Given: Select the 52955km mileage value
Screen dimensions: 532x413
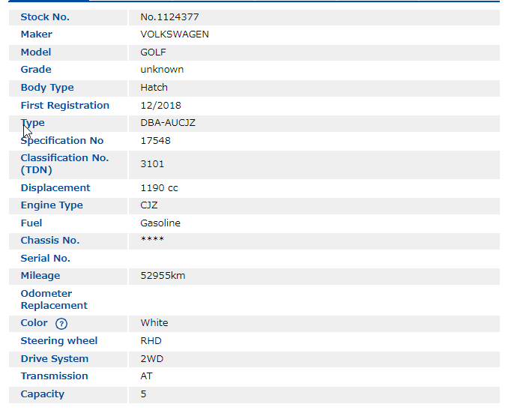Looking at the screenshot, I should tap(163, 276).
